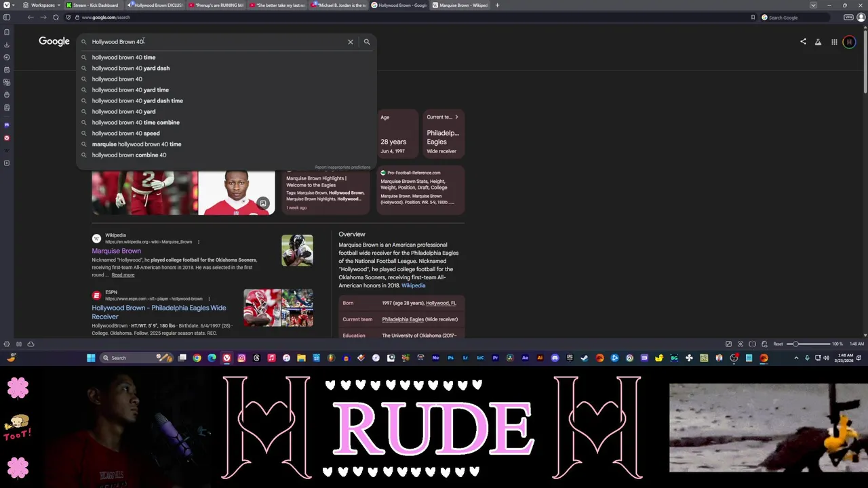Expand the Current team card chevron
Image resolution: width=868 pixels, height=488 pixels.
(x=456, y=117)
